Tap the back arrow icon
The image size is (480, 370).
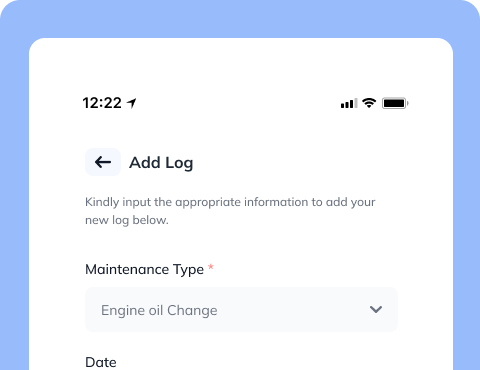[x=103, y=162]
